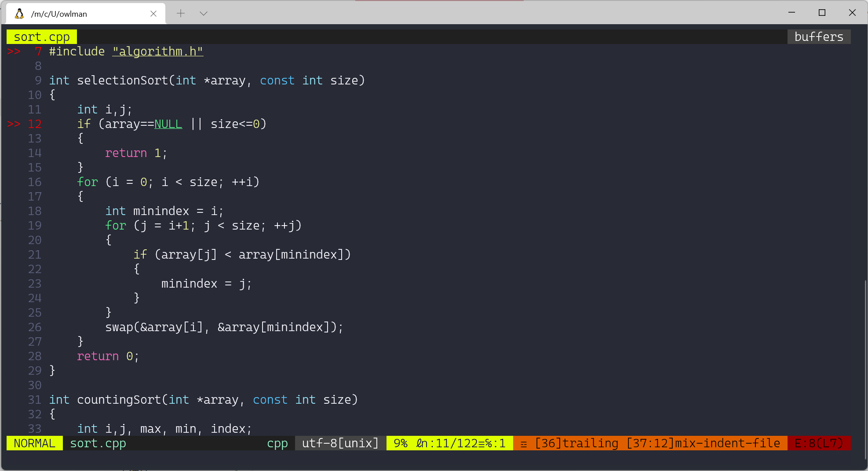Click the error sign on line 7
Screen dimensions: 868x471
point(14,51)
